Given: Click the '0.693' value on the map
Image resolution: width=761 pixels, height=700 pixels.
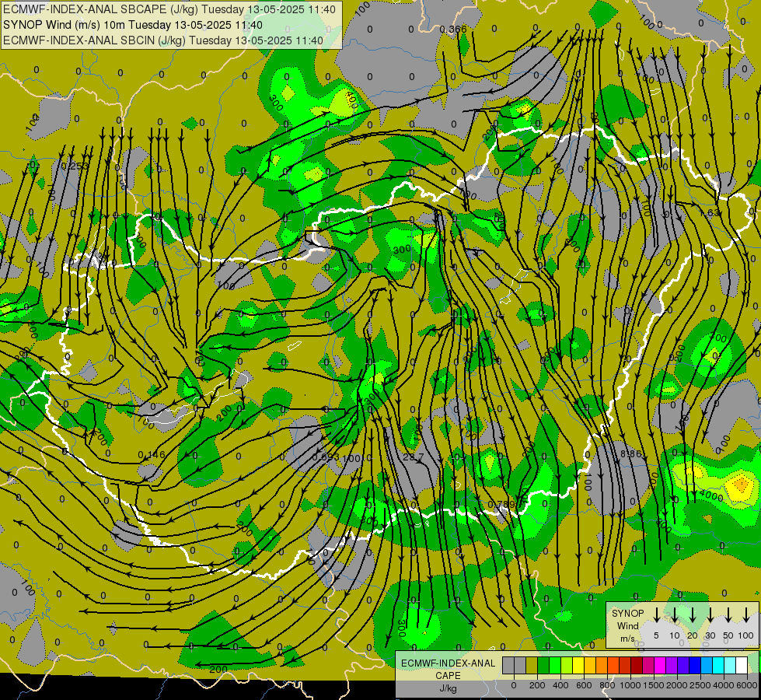Looking at the screenshot, I should (326, 457).
